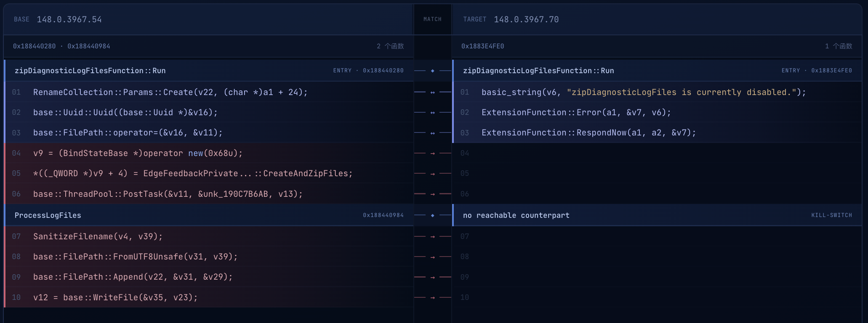Select the ExtensionFunction::Error code line
The image size is (868, 323).
657,112
